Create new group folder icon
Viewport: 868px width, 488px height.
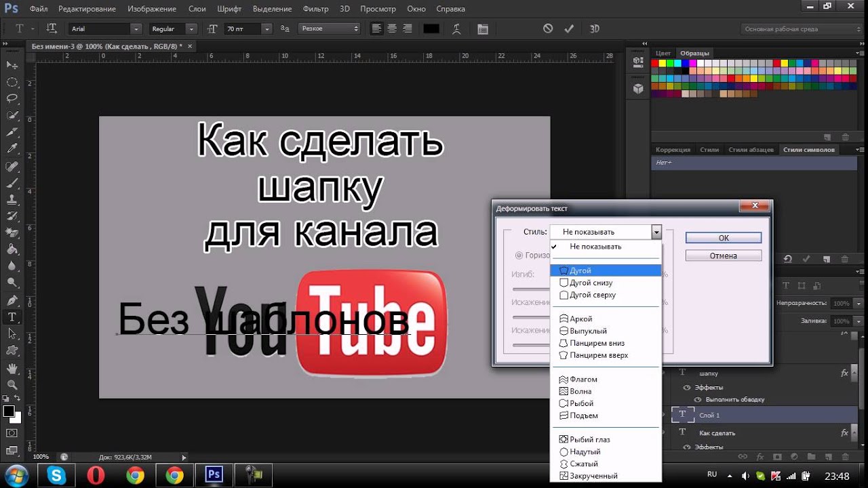click(811, 456)
